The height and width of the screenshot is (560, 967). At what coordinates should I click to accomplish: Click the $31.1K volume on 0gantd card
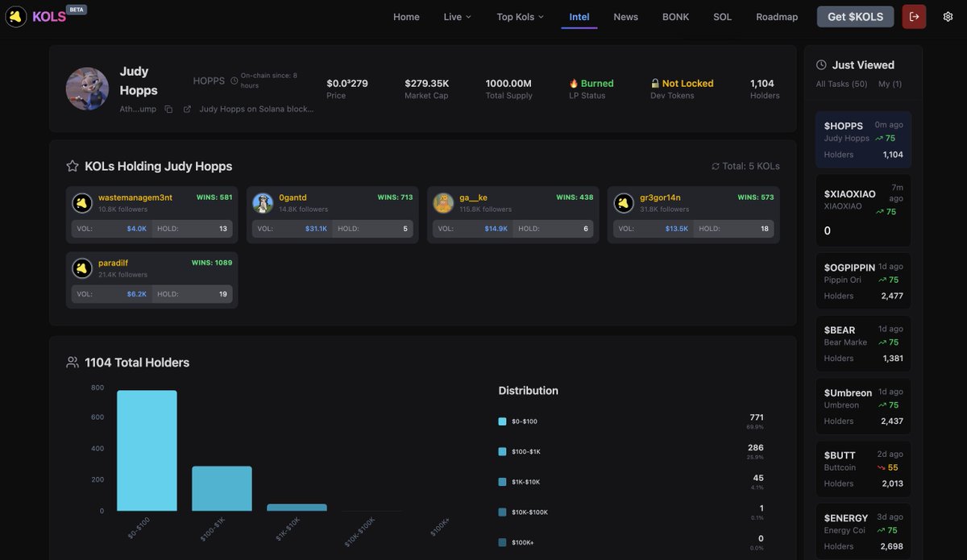click(316, 229)
